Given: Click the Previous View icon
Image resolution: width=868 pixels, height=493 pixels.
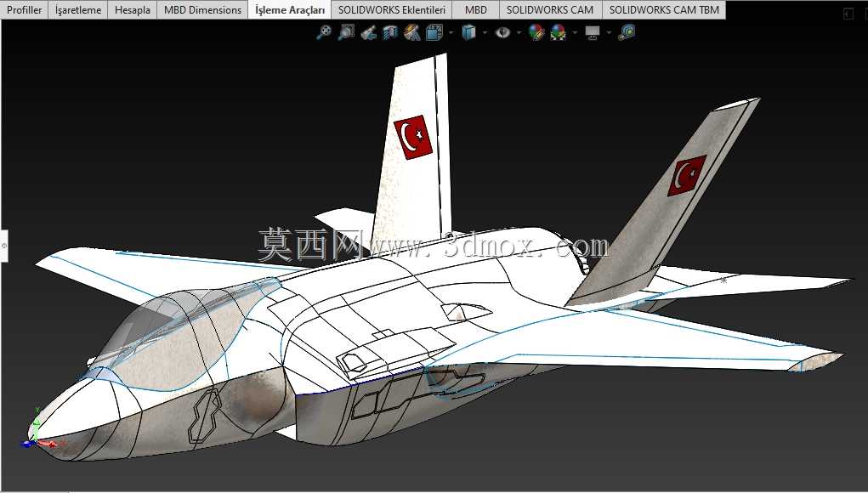Looking at the screenshot, I should tap(368, 32).
